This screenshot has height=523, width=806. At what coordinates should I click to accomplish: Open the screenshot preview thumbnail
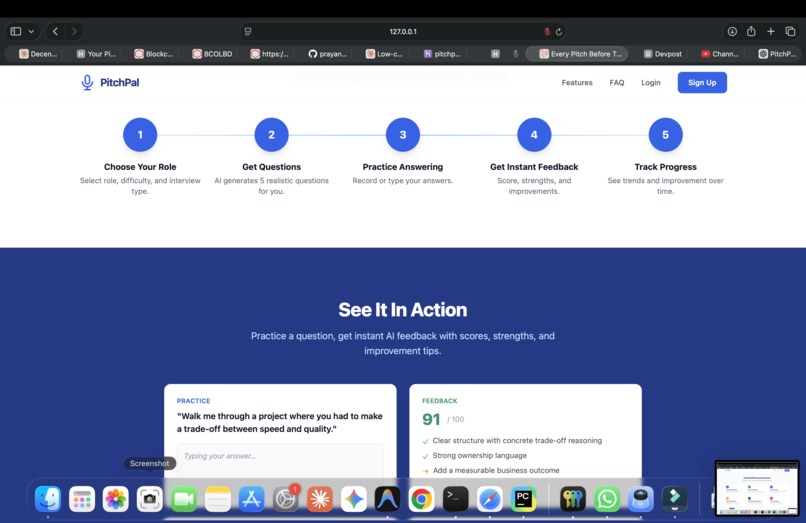[x=757, y=488]
